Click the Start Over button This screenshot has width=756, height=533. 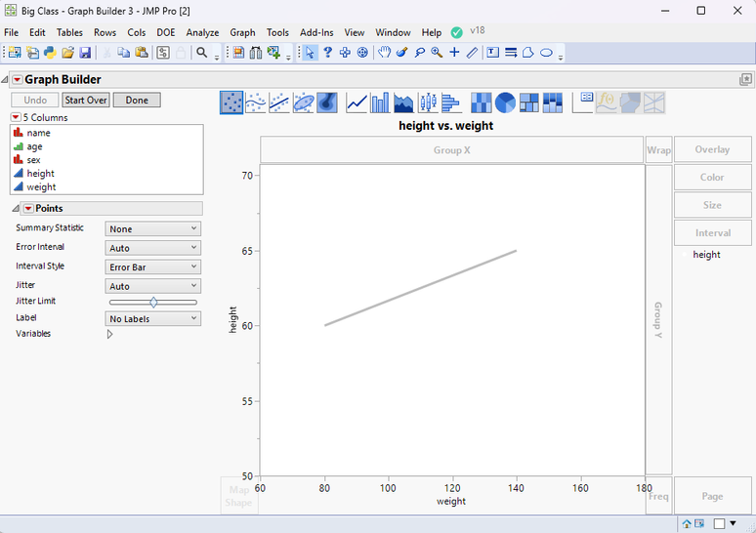point(86,100)
